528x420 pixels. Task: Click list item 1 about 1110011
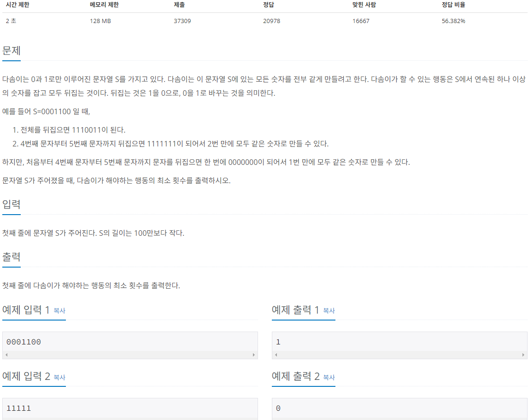click(73, 130)
